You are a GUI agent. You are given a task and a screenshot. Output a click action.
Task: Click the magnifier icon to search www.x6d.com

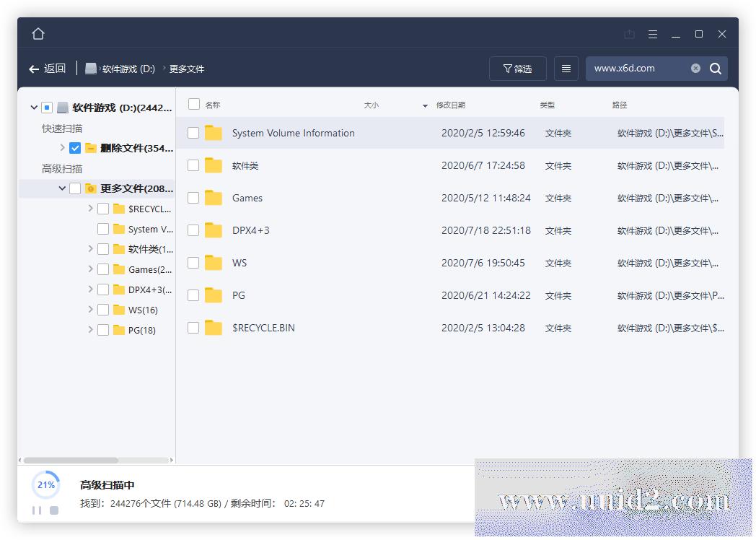pos(715,68)
